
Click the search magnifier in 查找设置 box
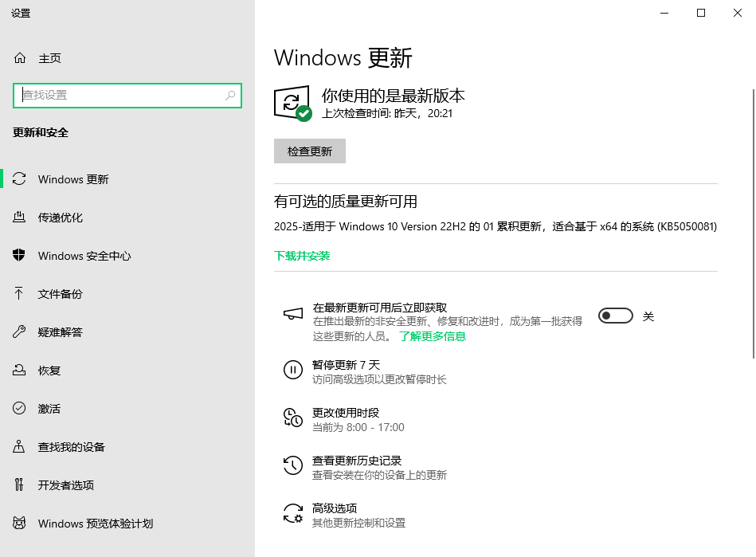point(230,95)
